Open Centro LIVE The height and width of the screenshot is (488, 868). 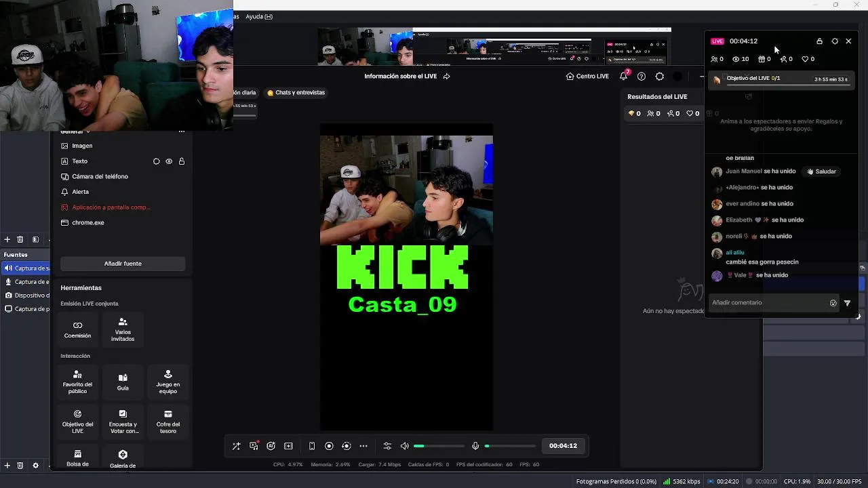[587, 76]
